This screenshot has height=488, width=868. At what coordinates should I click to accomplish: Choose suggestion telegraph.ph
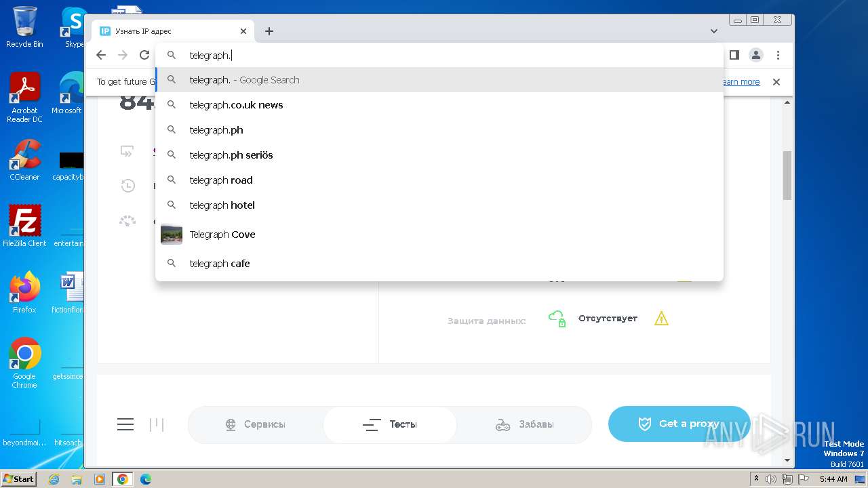pos(439,130)
